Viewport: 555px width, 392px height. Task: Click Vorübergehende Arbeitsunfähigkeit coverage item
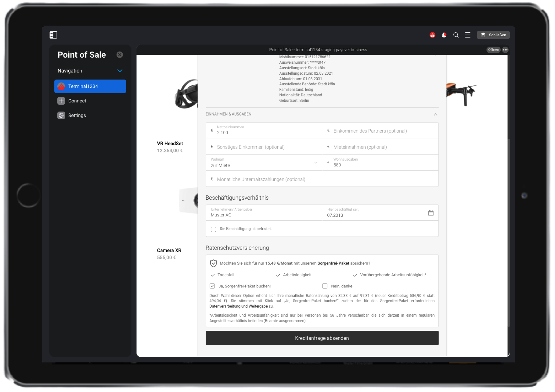pos(390,275)
